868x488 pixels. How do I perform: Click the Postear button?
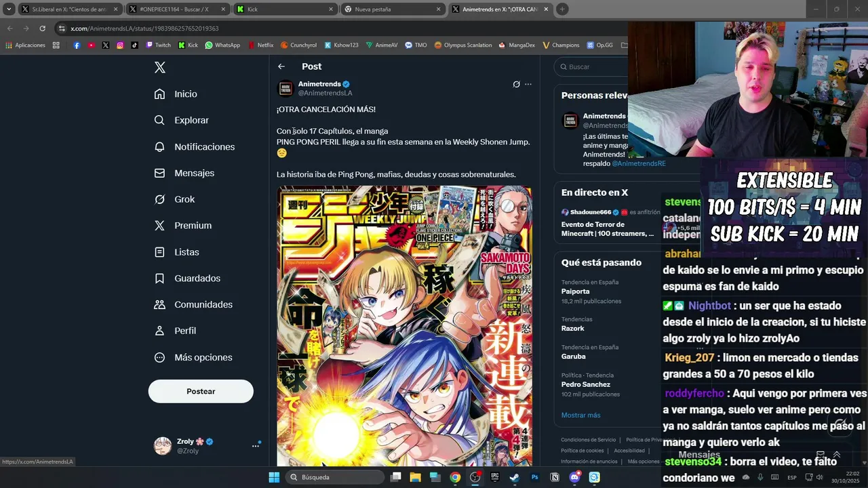[x=201, y=391]
